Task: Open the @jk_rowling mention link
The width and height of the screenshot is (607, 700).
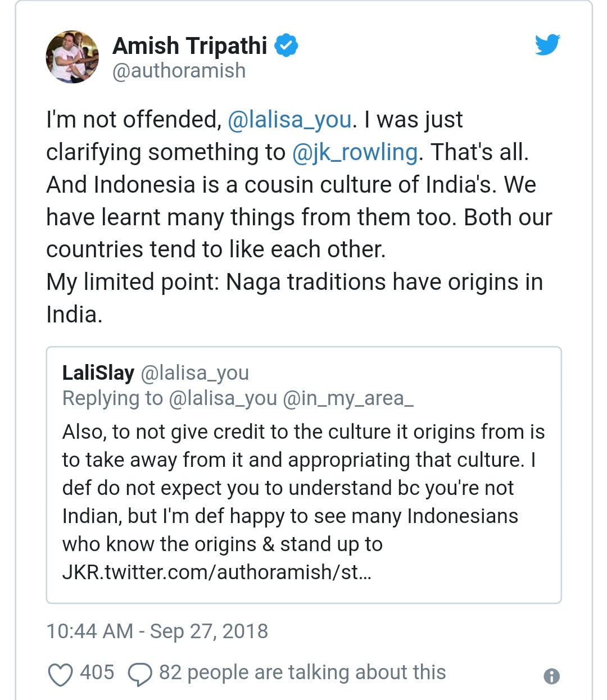Action: pyautogui.click(x=355, y=152)
